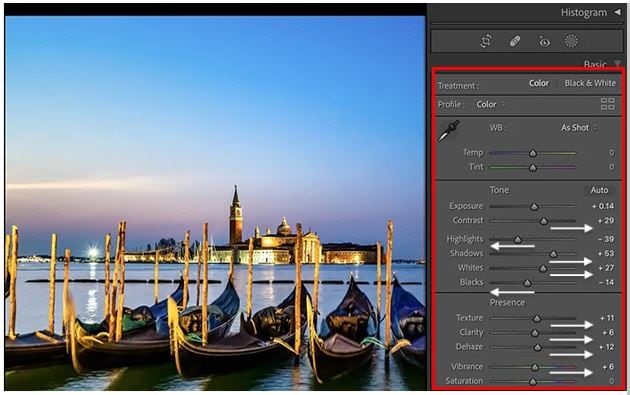Open the Masking dotted circle tool
Image resolution: width=630 pixels, height=395 pixels.
click(x=571, y=41)
